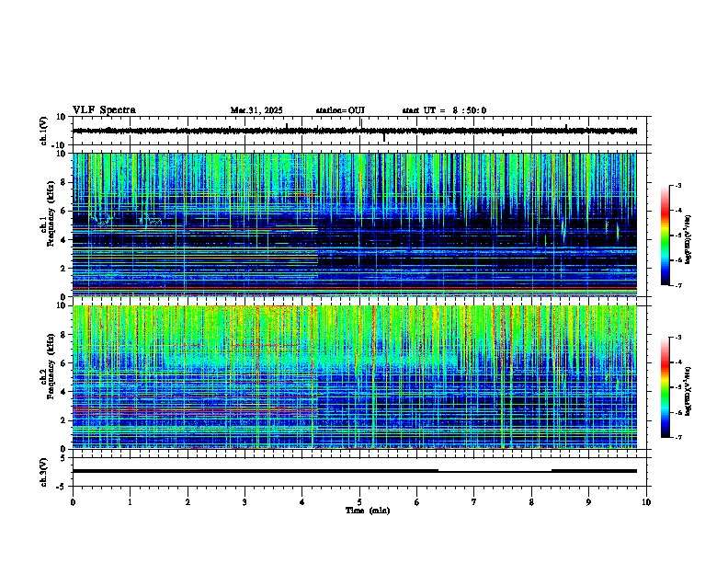The height and width of the screenshot is (563, 728).
Task: Click the ch.2 "Frequency (kHz)" axis label
Action: click(51, 366)
